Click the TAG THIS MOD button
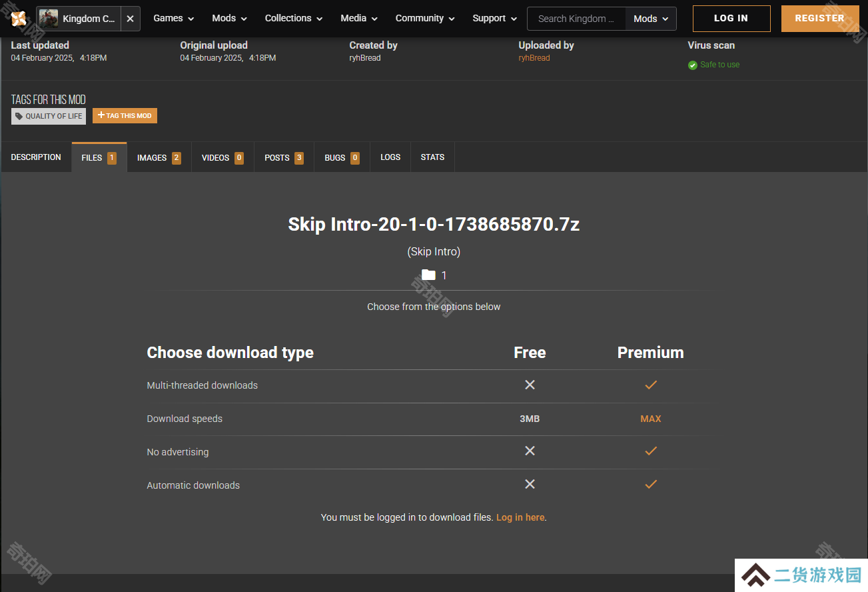 (125, 116)
